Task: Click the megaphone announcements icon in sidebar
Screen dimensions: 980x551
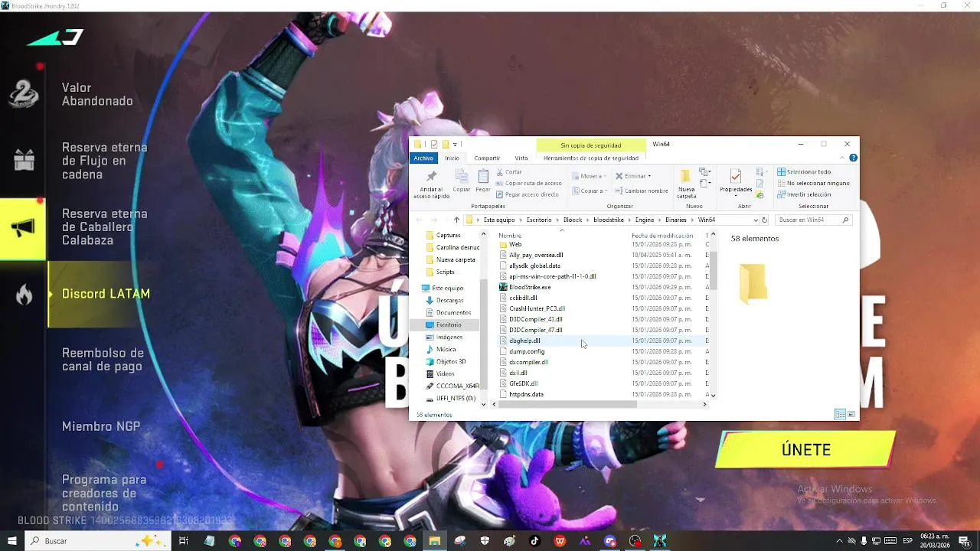Action: click(24, 228)
